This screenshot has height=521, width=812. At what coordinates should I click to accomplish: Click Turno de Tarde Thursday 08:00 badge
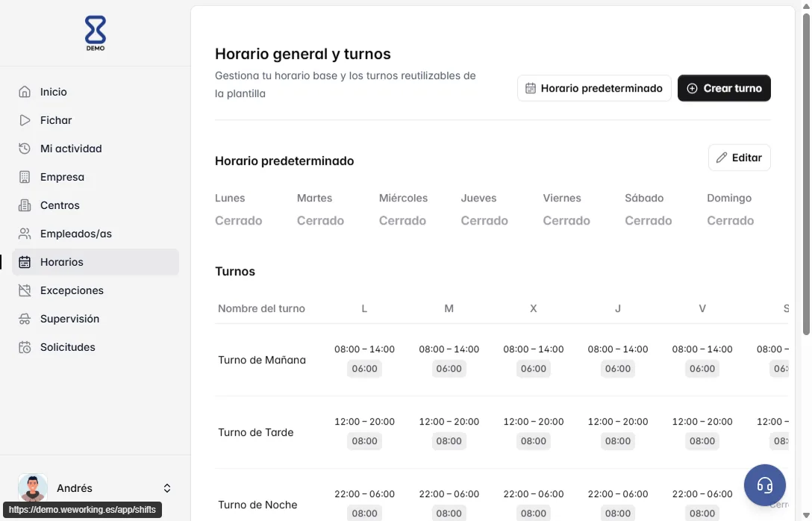tap(618, 441)
